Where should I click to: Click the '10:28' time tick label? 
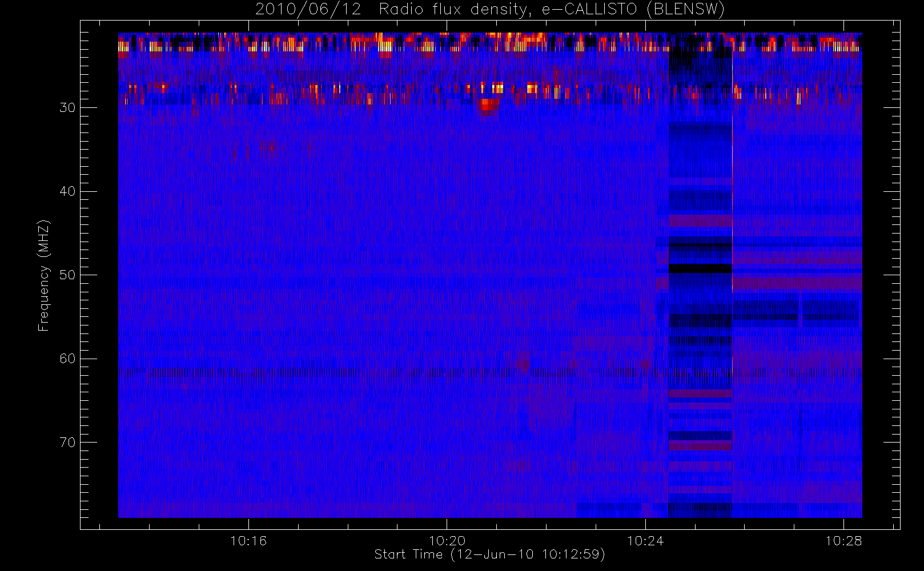[x=843, y=541]
